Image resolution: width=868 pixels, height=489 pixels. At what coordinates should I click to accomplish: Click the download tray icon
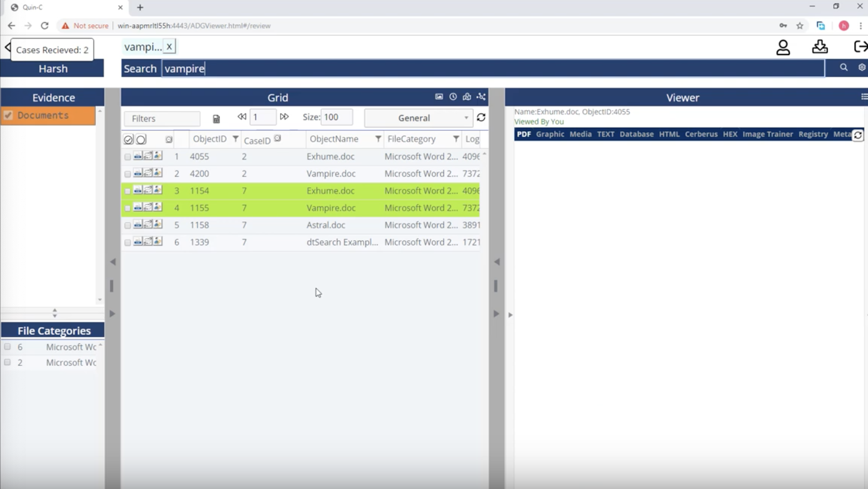tap(820, 47)
